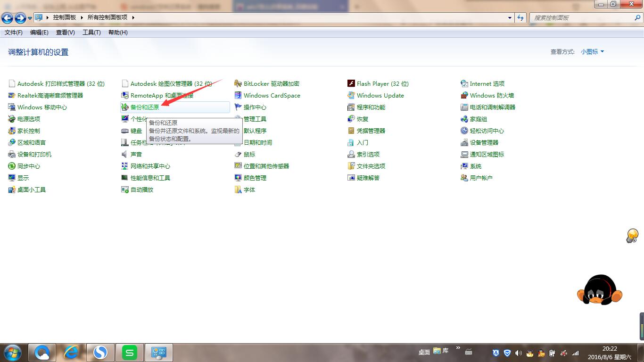
Task: Click the volume speaker tray icon
Action: pos(518,353)
